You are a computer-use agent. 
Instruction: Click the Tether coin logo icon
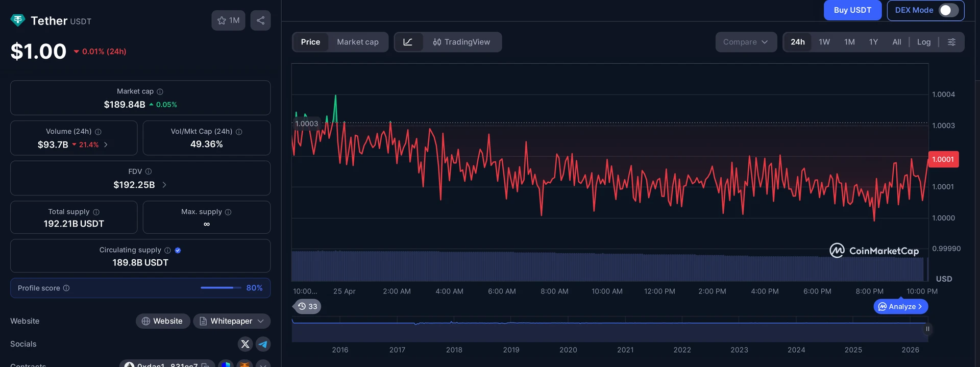point(18,20)
